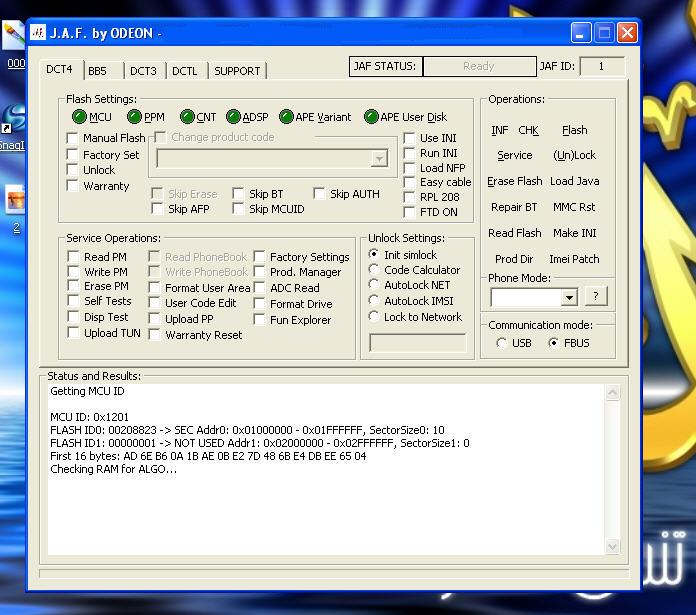Select the Init simlock radio button

[374, 254]
